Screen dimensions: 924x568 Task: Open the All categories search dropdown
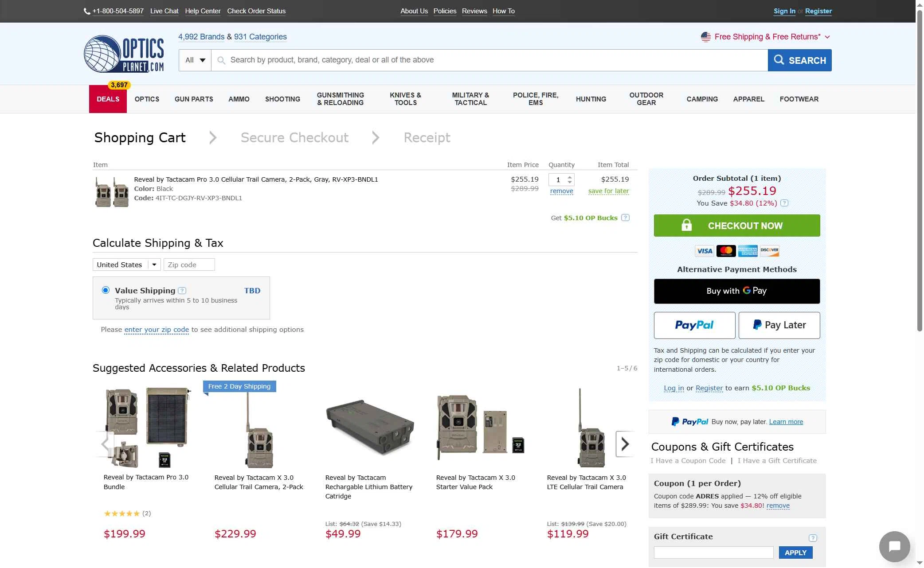(x=195, y=60)
